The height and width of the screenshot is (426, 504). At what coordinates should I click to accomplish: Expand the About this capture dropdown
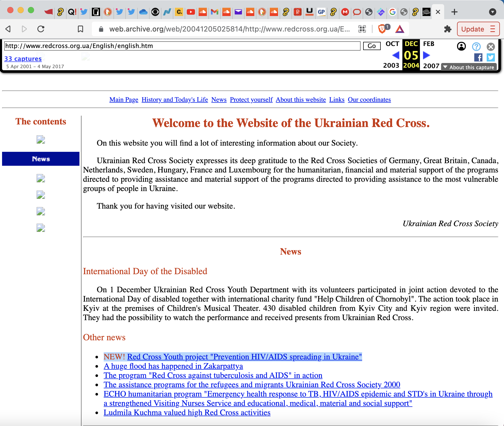pos(469,67)
